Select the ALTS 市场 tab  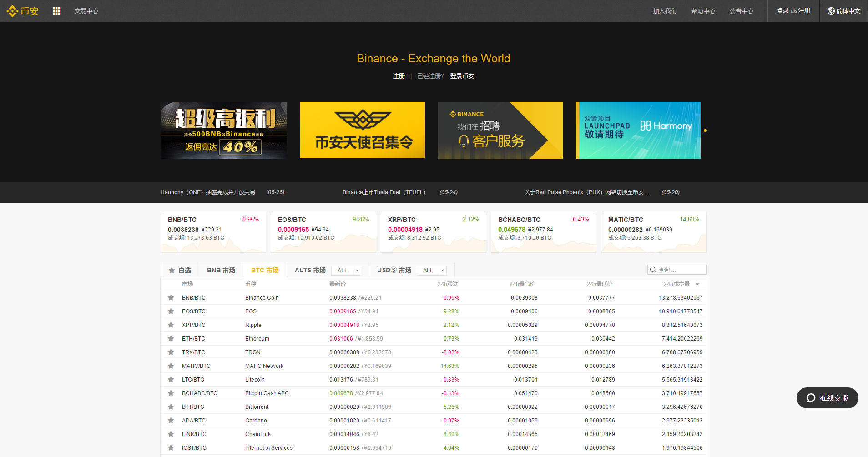(x=310, y=270)
